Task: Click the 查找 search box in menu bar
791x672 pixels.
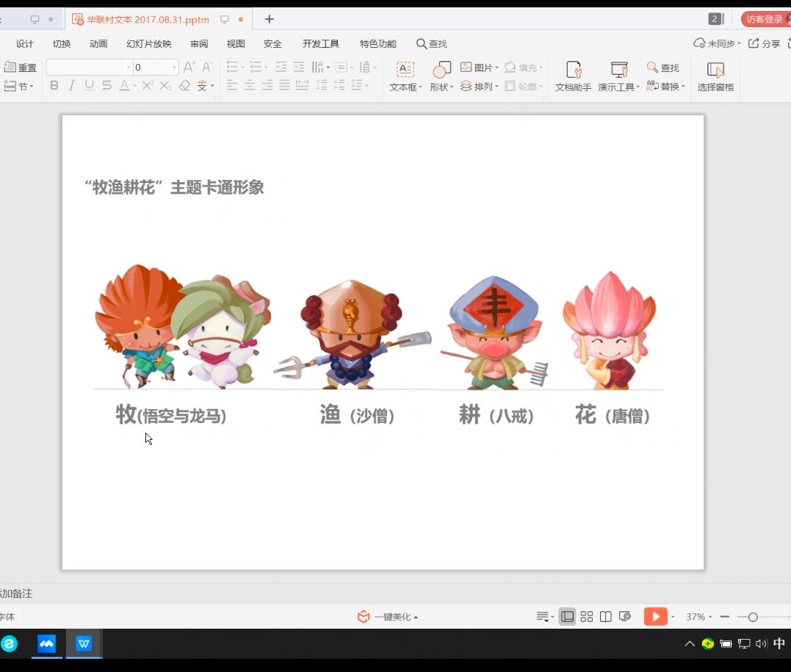Action: [x=432, y=44]
